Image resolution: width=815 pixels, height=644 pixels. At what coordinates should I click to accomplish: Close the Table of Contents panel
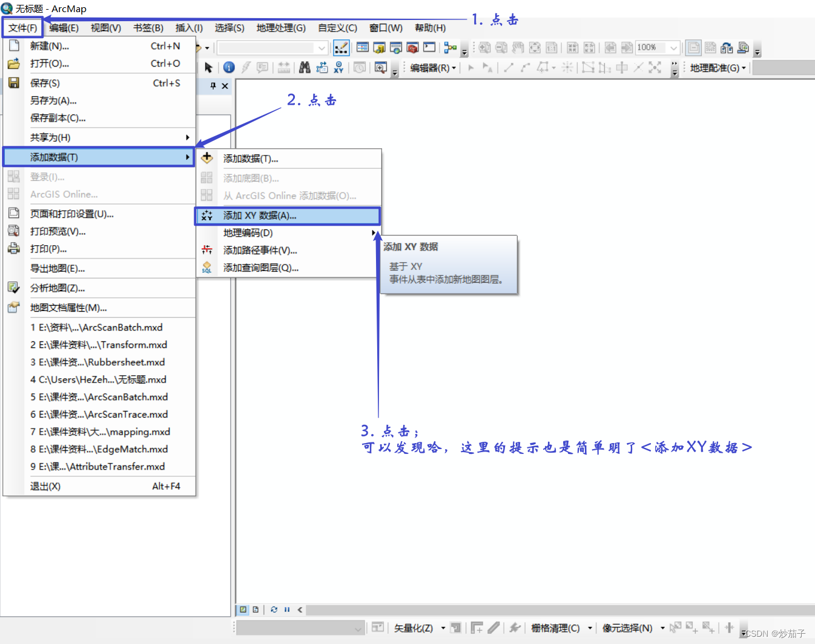tap(225, 86)
